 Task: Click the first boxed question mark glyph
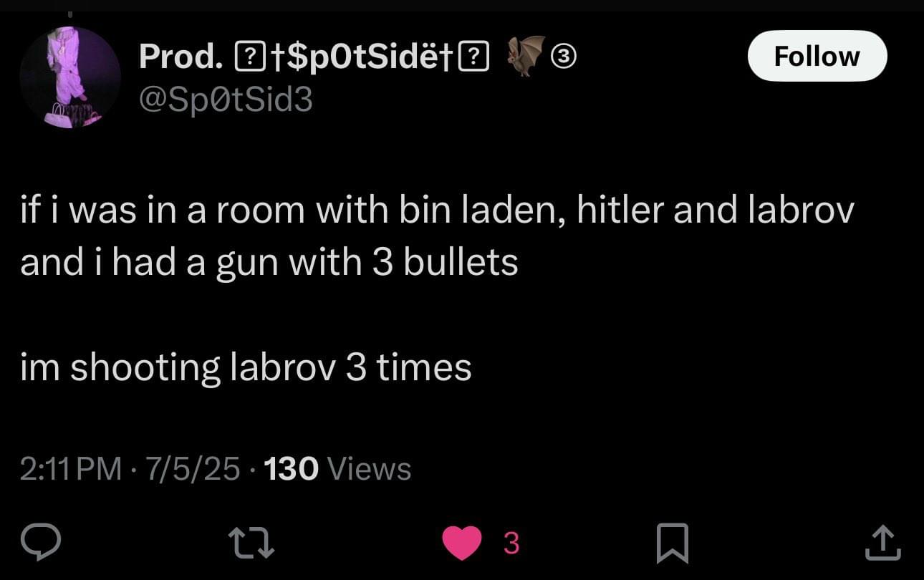[246, 57]
